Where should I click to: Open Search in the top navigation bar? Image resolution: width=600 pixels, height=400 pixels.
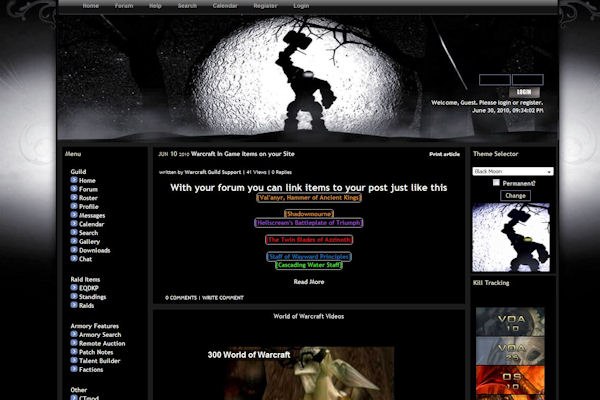point(187,6)
